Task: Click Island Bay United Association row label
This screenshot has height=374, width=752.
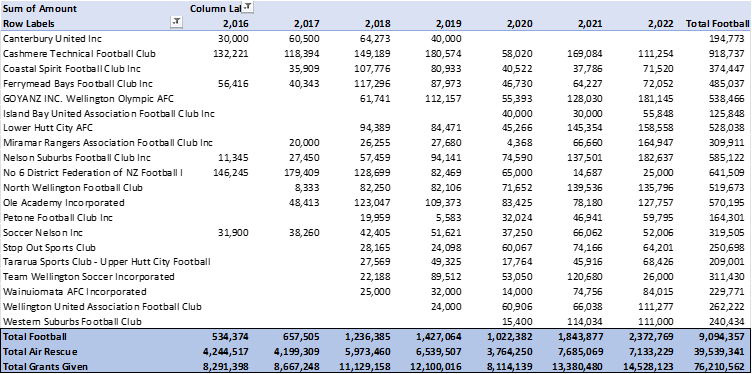Action: [109, 114]
